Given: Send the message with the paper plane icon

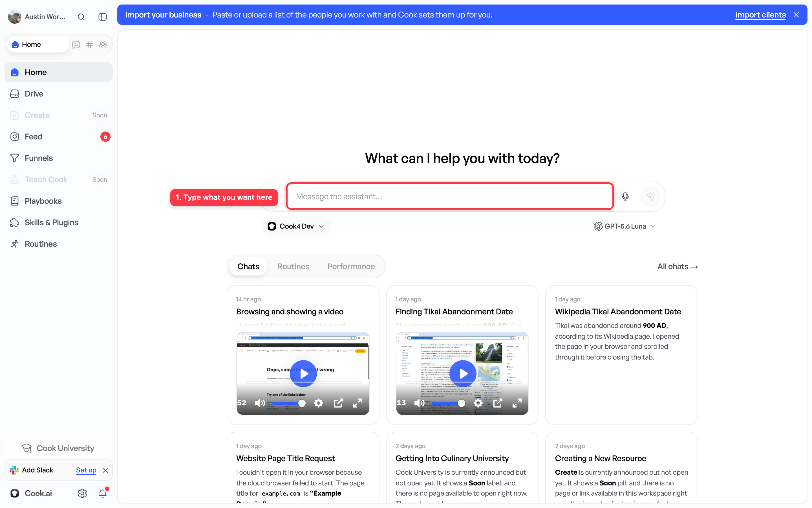Looking at the screenshot, I should pos(650,196).
